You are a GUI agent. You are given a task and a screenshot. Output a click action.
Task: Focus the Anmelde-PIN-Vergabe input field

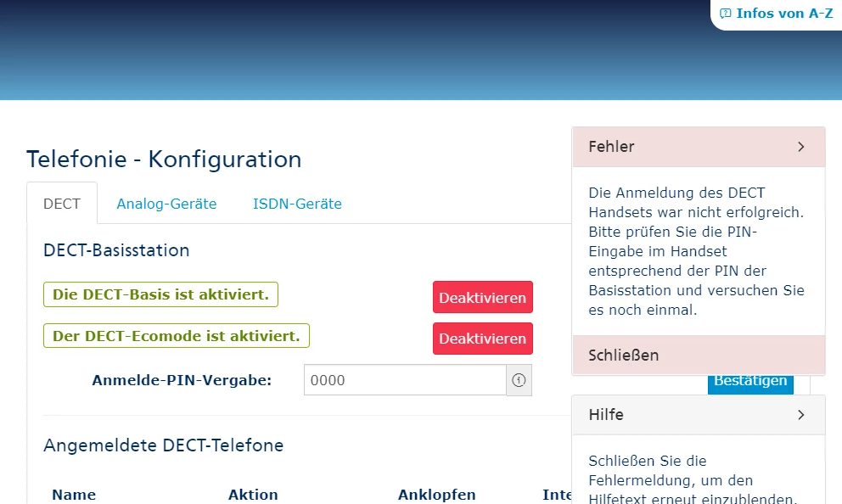click(x=405, y=380)
